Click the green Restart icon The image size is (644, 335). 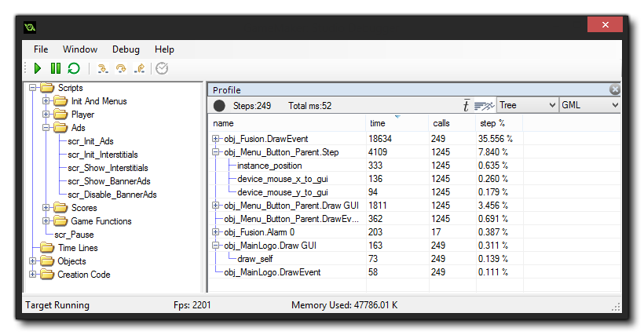coord(74,69)
